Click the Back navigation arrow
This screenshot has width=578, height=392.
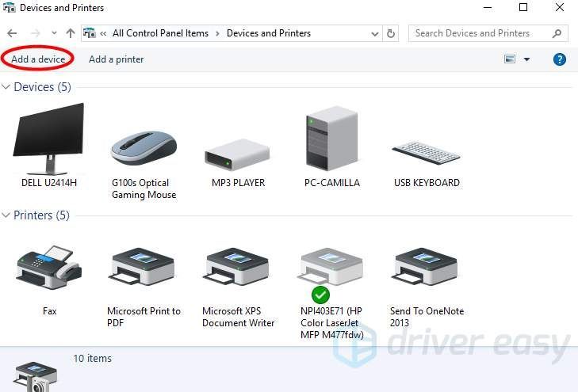coord(12,33)
